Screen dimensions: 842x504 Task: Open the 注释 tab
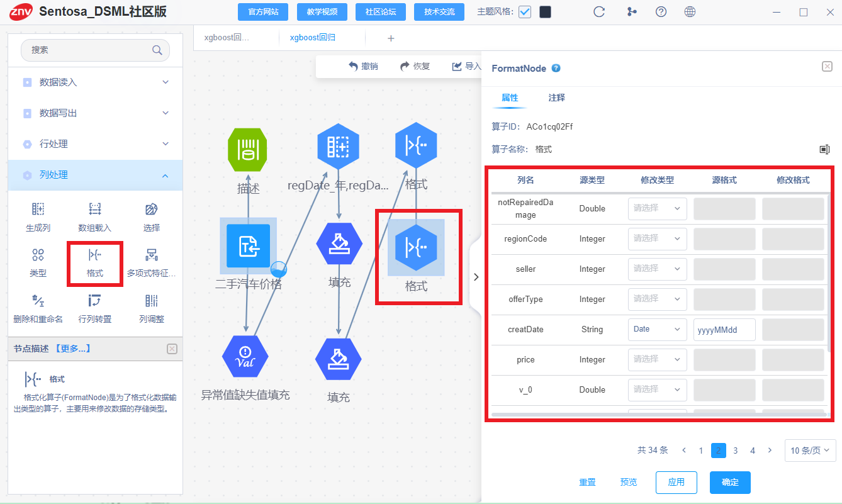coord(557,98)
